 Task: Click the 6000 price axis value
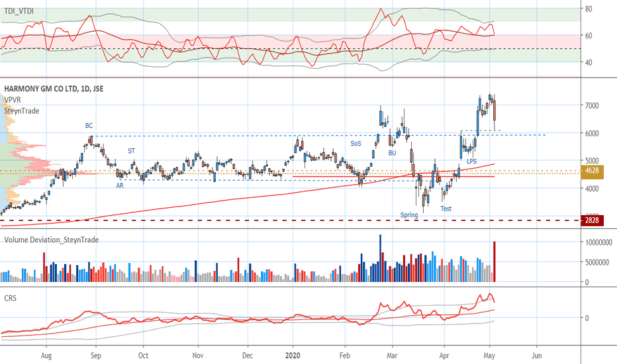click(x=592, y=134)
